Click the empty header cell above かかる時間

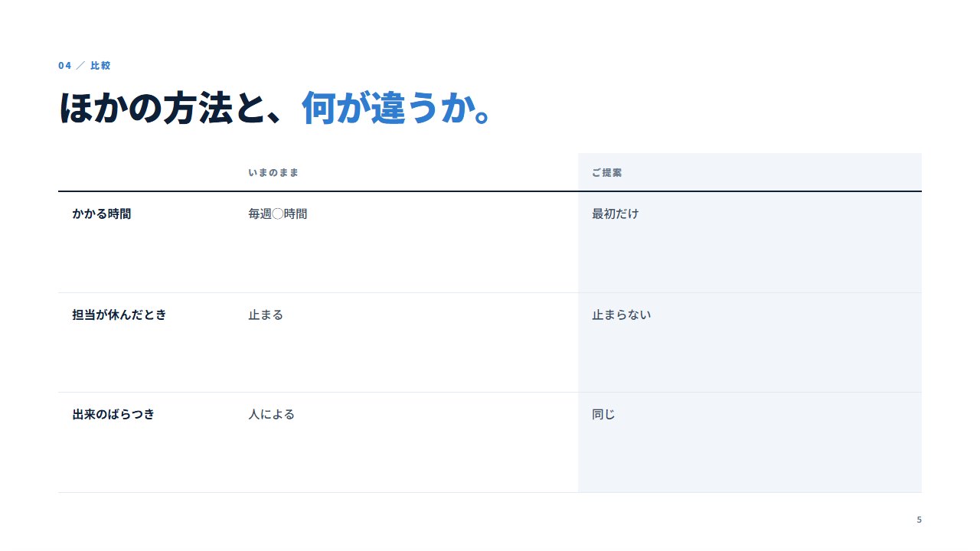pos(146,172)
